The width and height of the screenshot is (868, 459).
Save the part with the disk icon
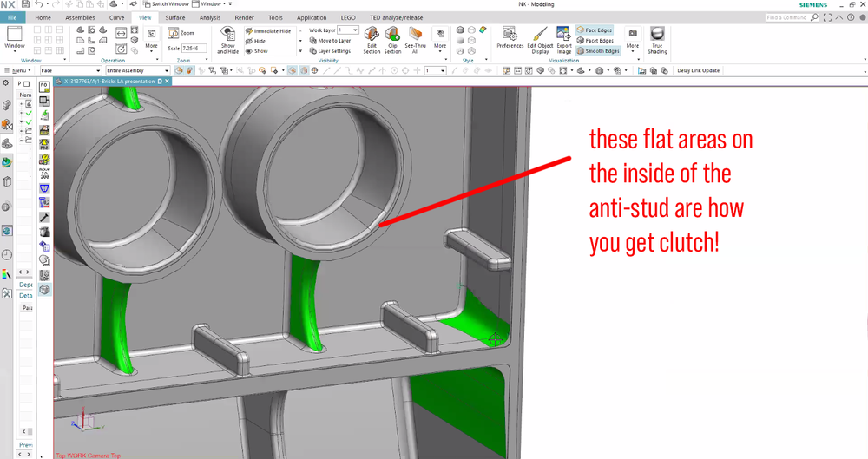click(25, 3)
